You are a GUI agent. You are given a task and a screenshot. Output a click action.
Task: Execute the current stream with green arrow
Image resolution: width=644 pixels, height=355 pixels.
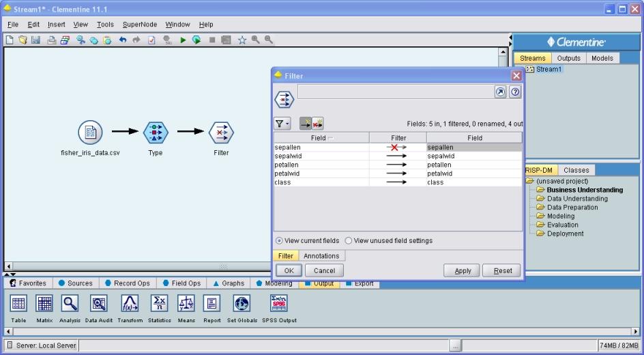(184, 40)
